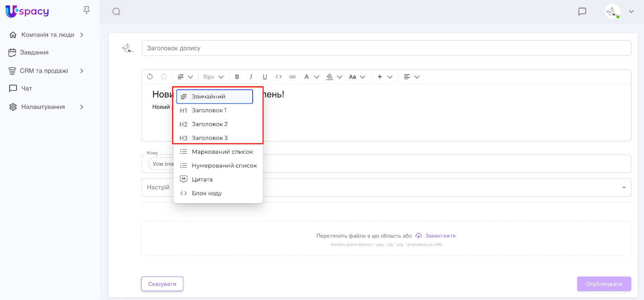This screenshot has width=644, height=300.
Task: Toggle bold text formatting
Action: 237,77
